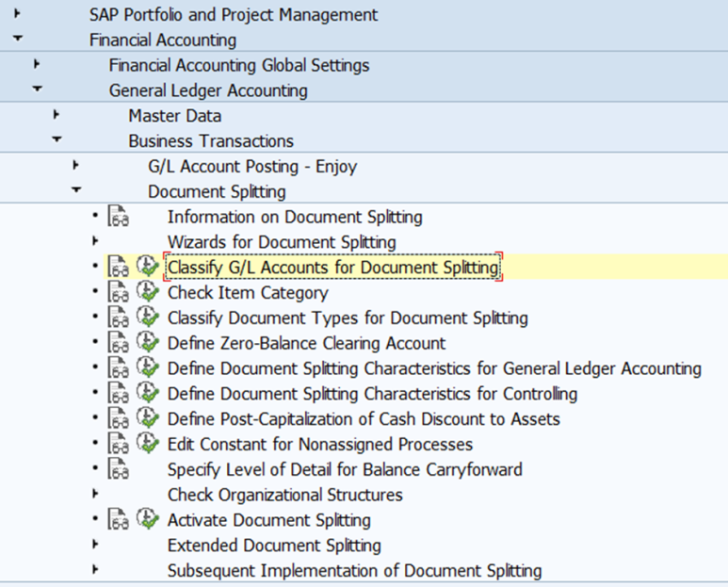This screenshot has height=587, width=728.
Task: Click Financial Accounting Global Settings label
Action: [239, 65]
